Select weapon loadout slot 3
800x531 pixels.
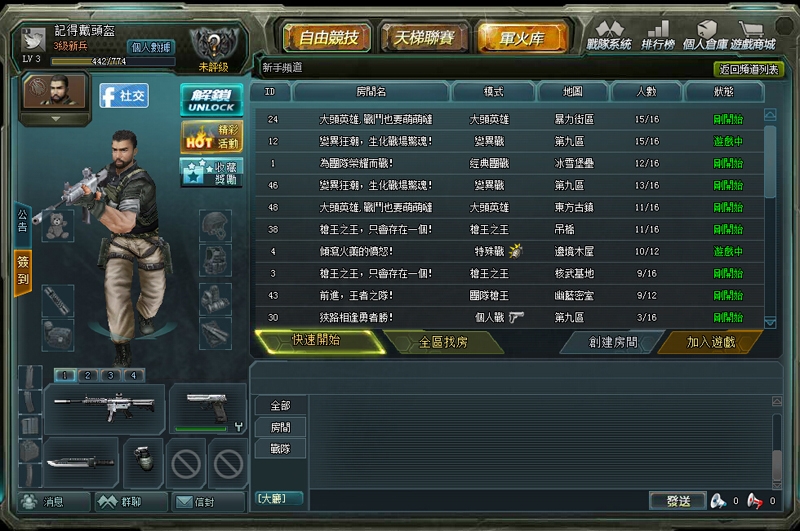[x=111, y=375]
